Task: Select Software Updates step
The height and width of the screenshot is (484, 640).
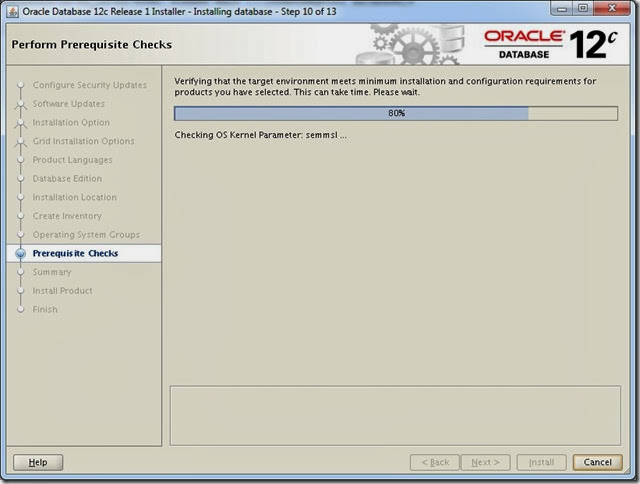Action: (x=69, y=104)
